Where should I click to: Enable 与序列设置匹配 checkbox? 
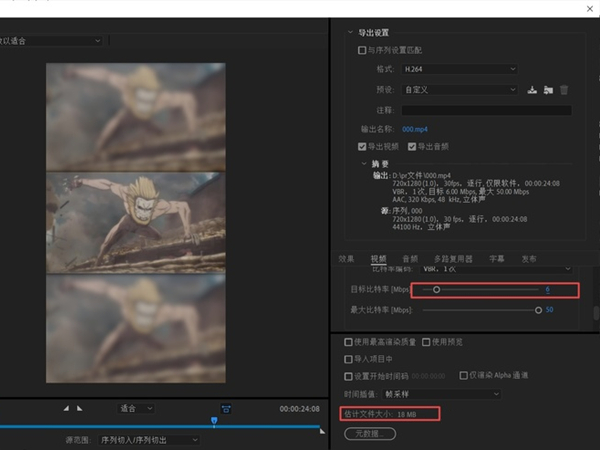[362, 49]
